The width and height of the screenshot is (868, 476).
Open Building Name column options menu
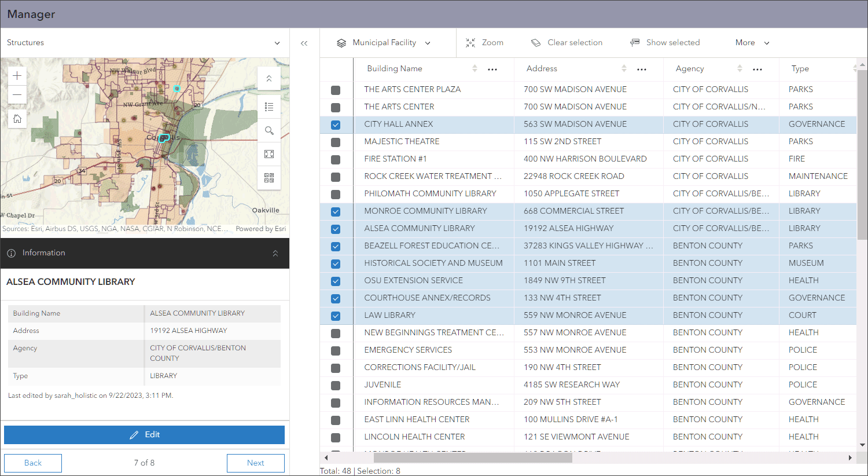[x=492, y=69]
